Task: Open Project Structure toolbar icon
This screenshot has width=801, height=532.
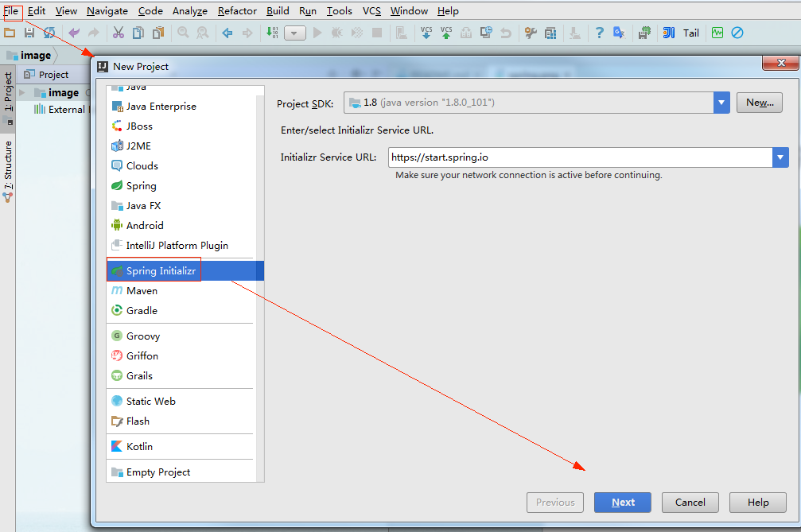Action: (x=550, y=33)
